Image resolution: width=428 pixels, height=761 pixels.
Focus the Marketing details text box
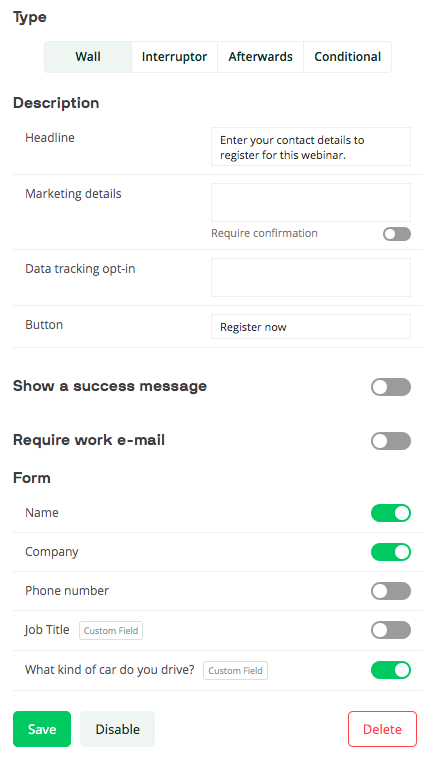click(x=311, y=202)
